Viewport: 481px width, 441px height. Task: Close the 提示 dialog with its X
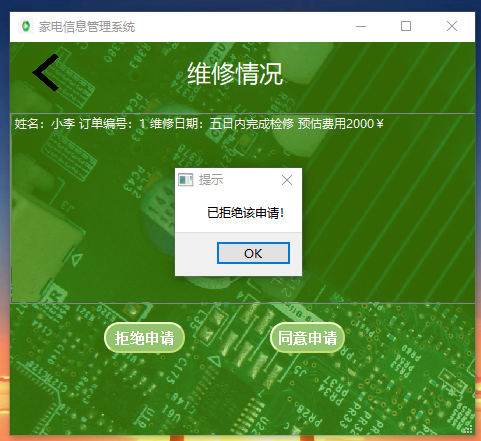point(287,180)
